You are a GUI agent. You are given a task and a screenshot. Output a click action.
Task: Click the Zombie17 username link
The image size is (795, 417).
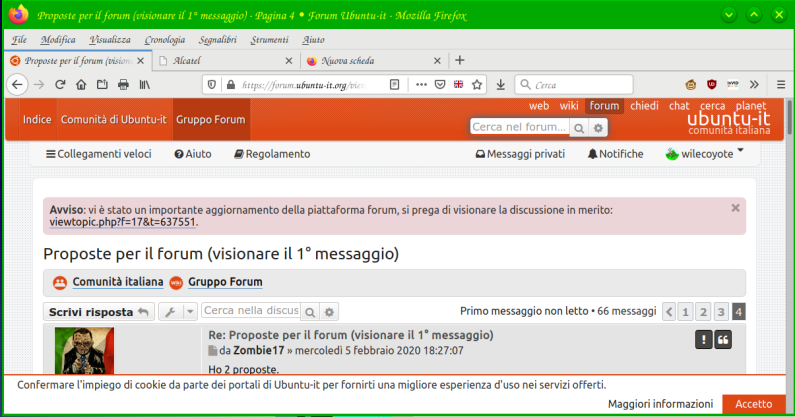coord(259,351)
